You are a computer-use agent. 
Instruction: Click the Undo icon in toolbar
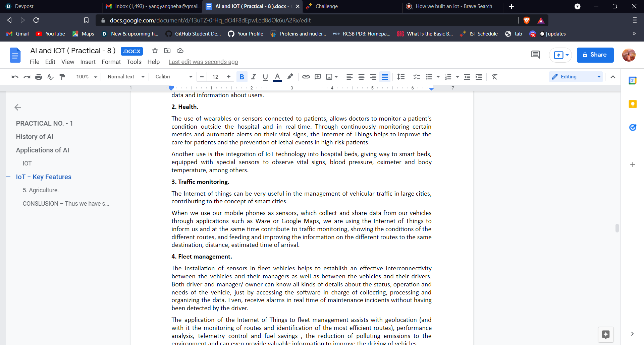tap(15, 77)
